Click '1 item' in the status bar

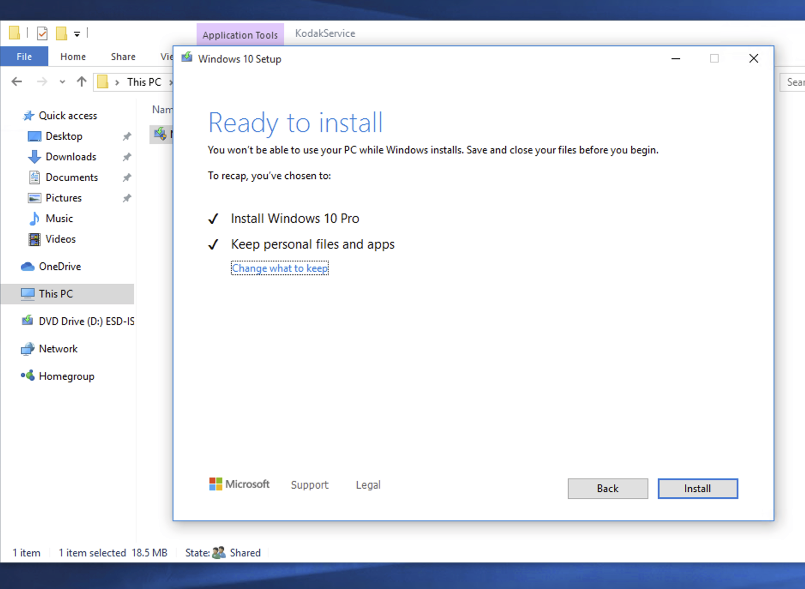pyautogui.click(x=27, y=553)
